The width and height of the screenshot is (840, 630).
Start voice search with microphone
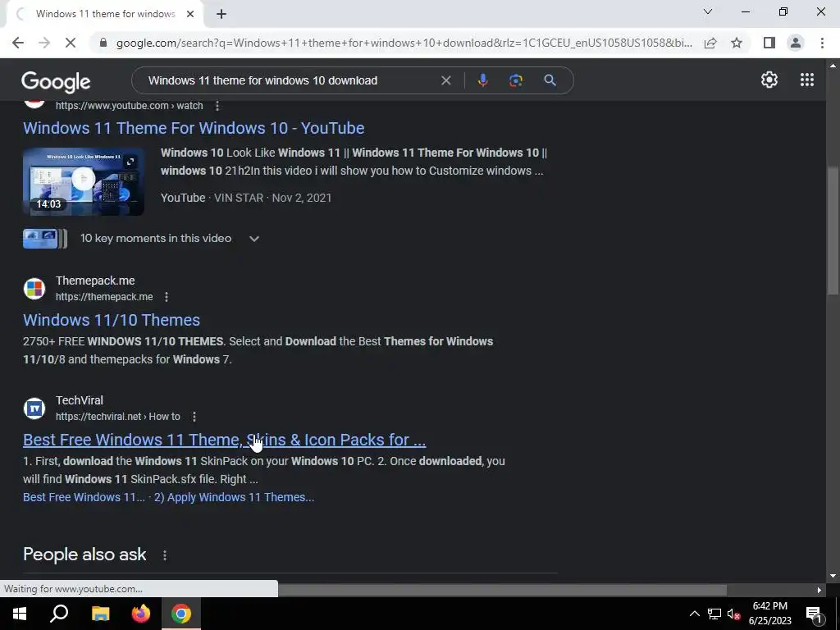click(x=482, y=80)
